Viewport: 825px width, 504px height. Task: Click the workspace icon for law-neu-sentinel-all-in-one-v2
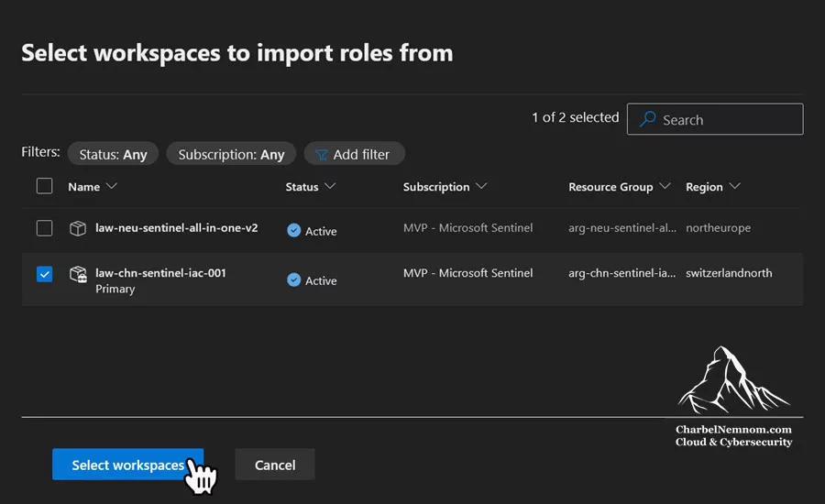tap(78, 228)
